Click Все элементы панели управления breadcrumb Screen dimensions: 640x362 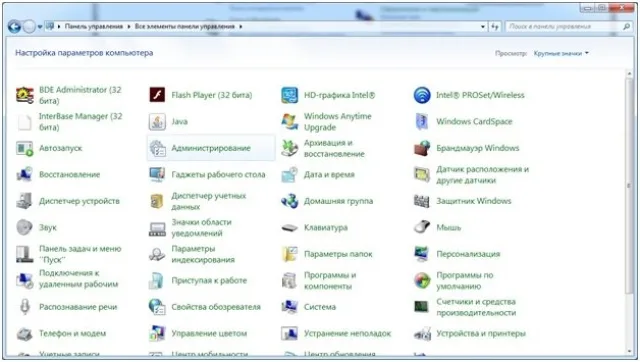[184, 27]
